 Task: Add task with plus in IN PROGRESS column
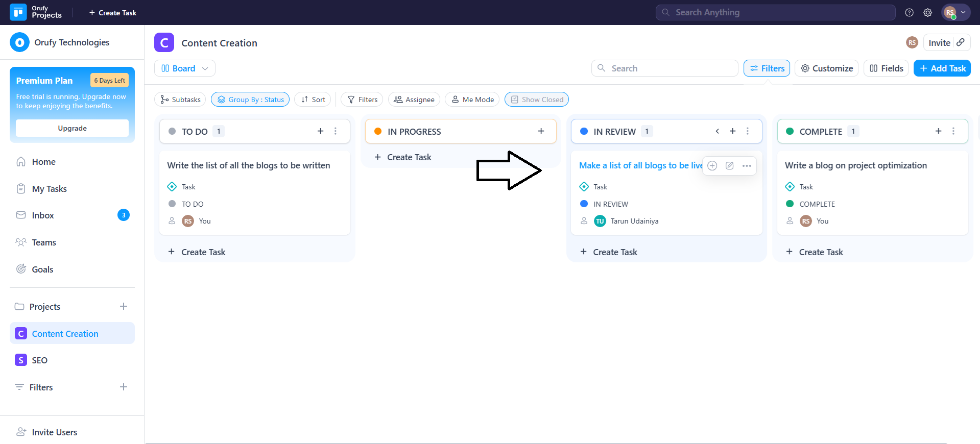541,131
